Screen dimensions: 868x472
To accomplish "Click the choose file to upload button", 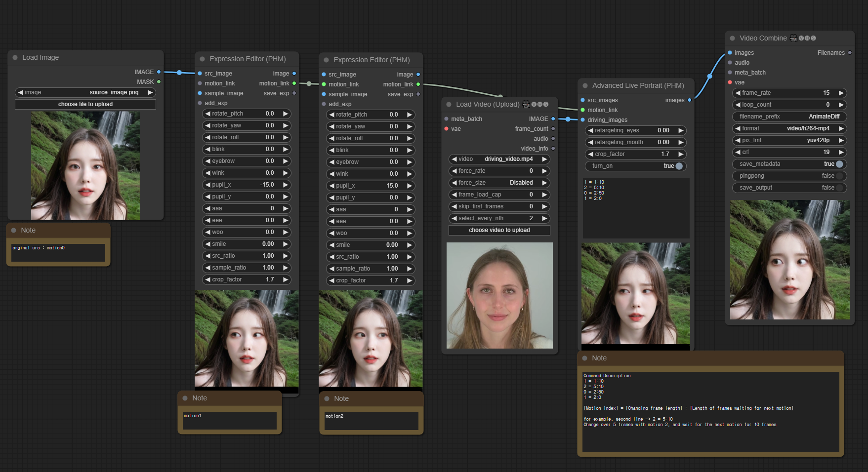I will 85,104.
